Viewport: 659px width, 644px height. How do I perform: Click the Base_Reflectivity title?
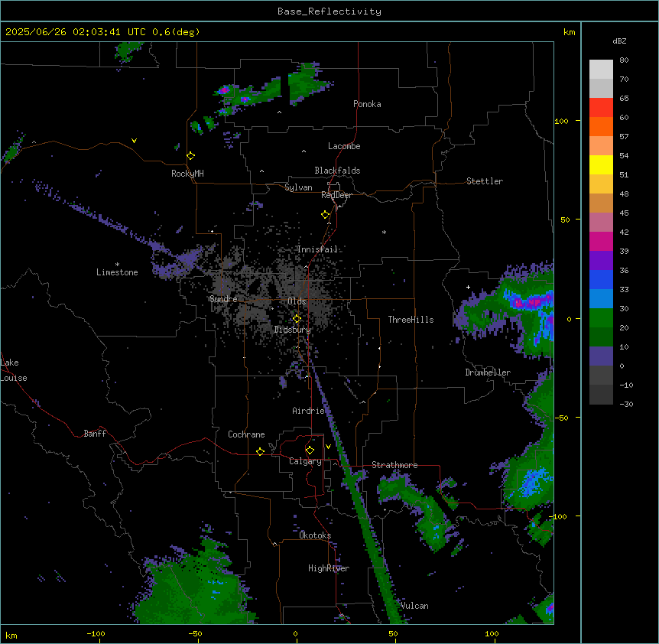coord(329,11)
